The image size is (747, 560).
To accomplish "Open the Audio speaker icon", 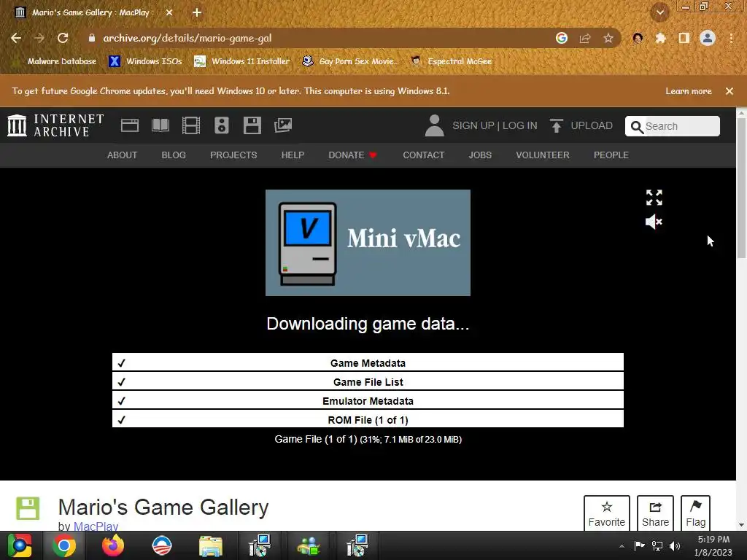I will click(222, 125).
